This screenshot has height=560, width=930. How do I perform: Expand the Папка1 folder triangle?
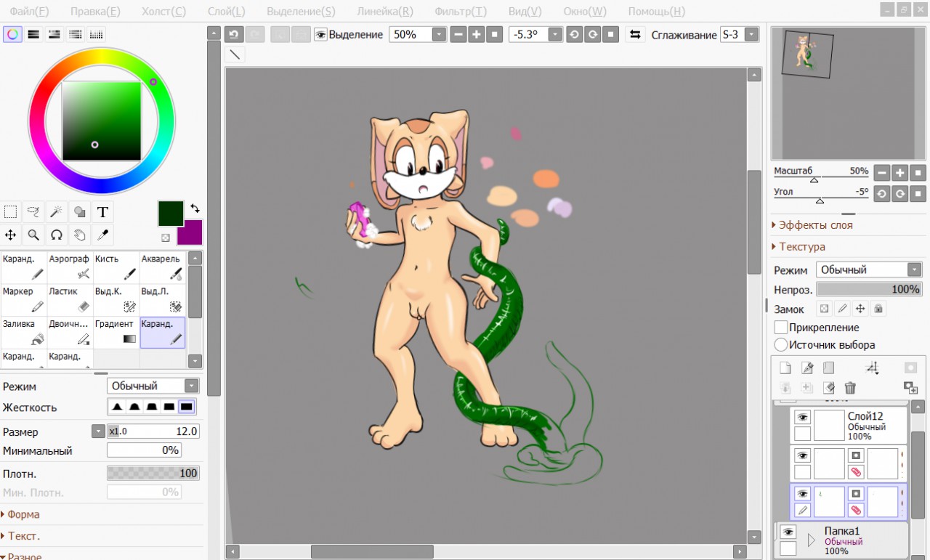[812, 540]
